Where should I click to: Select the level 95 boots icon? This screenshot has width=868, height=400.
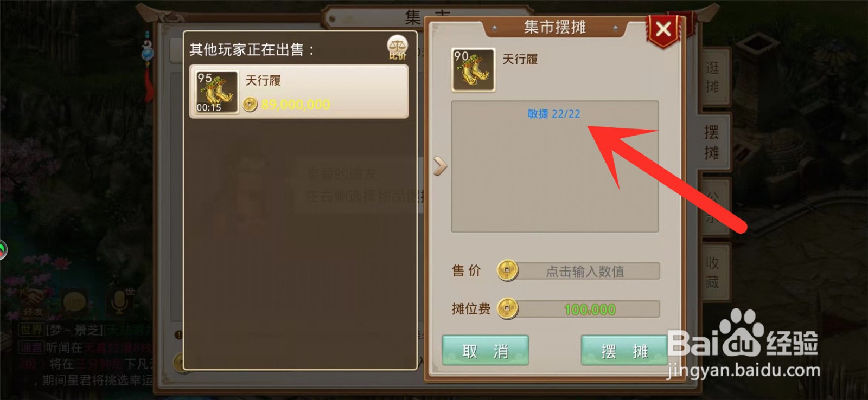[x=217, y=92]
